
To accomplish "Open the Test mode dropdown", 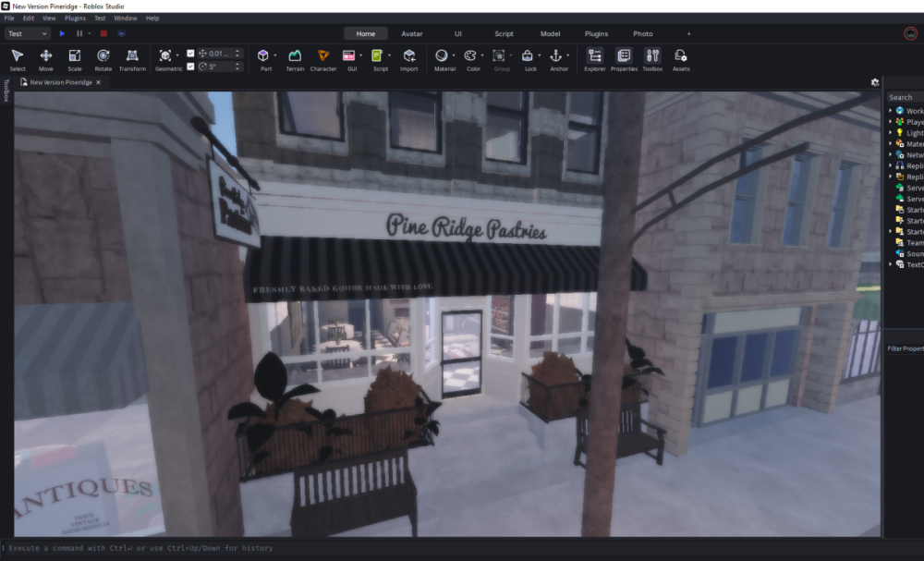I will [27, 33].
